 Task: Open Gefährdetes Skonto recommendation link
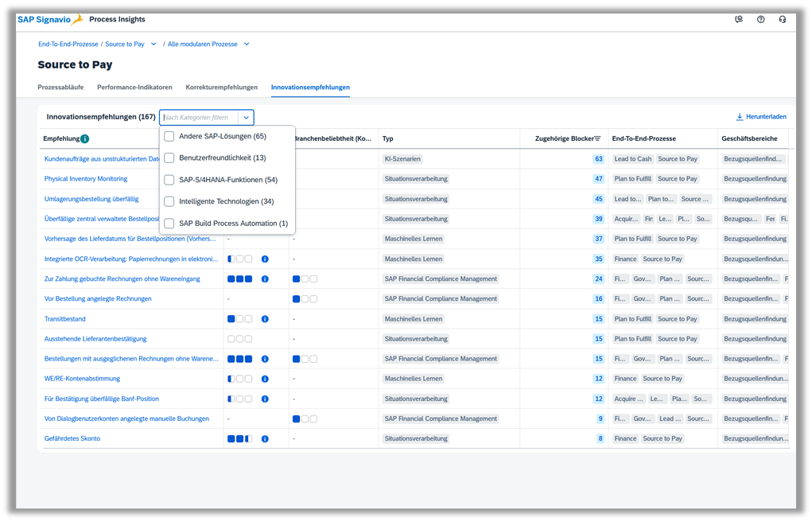point(72,438)
